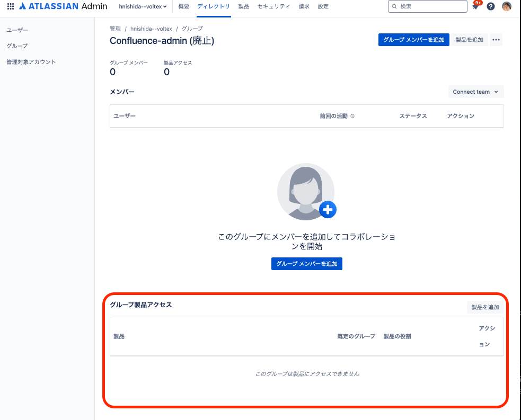
Task: Open the three-dot more actions menu
Action: click(x=496, y=40)
